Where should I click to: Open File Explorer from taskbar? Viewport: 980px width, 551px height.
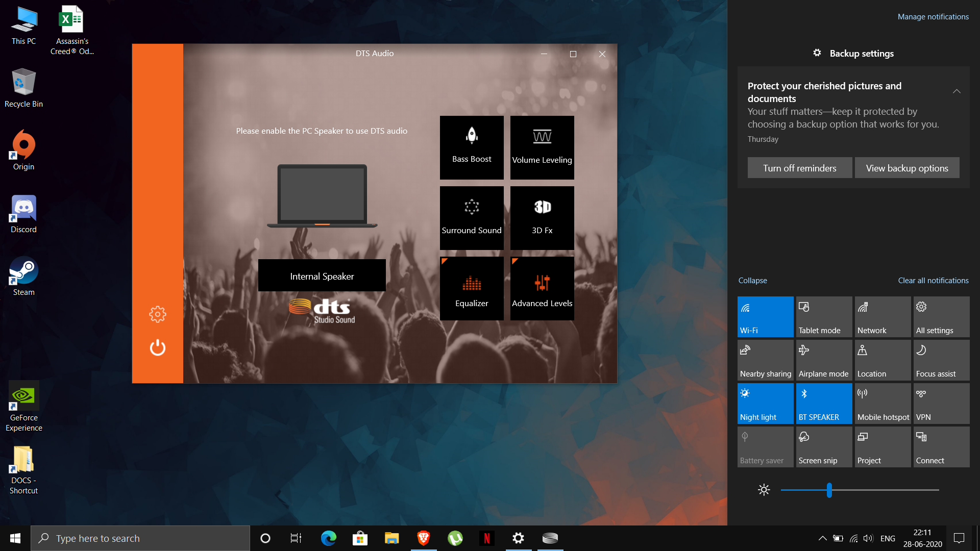click(391, 538)
